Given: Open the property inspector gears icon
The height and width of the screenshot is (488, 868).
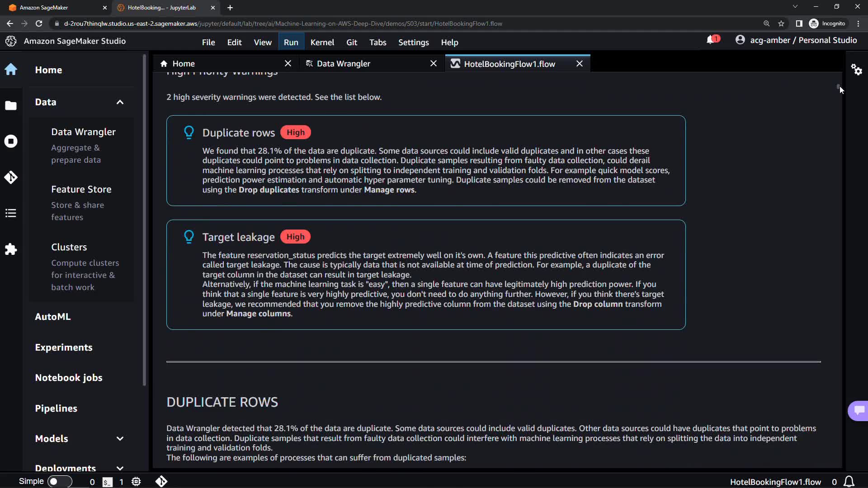Looking at the screenshot, I should [856, 70].
